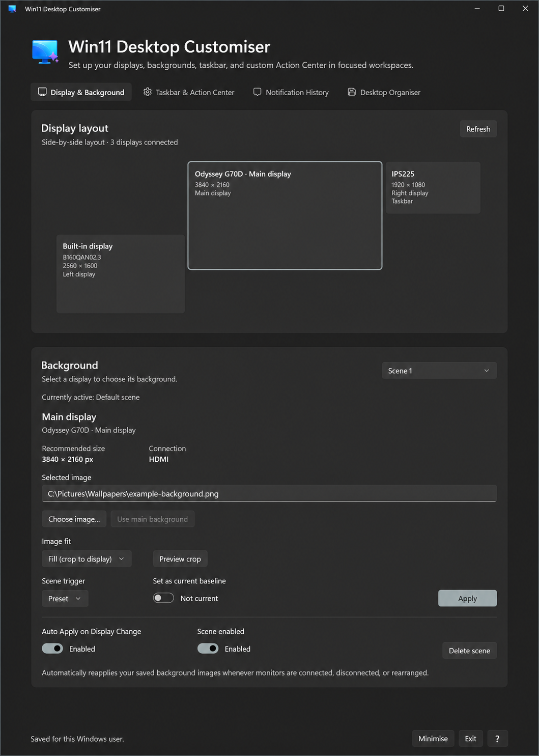
Task: Click Side-by-side layout · 3 displays connected text
Action: [x=110, y=142]
